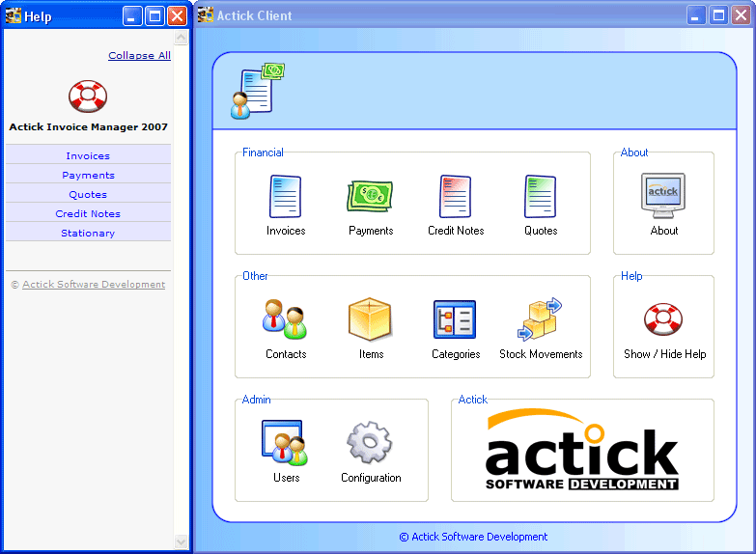Maximize the Actick Client window
Viewport: 756px width, 554px height.
point(718,15)
